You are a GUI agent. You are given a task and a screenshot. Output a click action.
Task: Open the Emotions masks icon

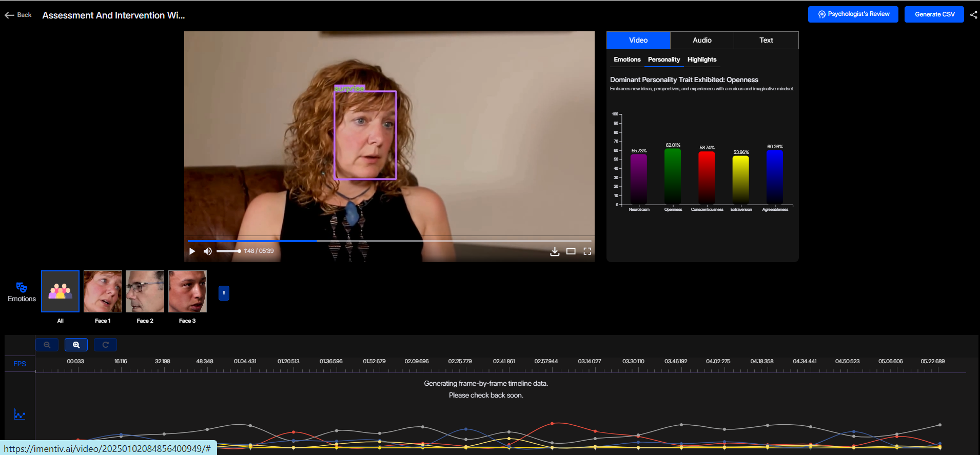click(22, 287)
